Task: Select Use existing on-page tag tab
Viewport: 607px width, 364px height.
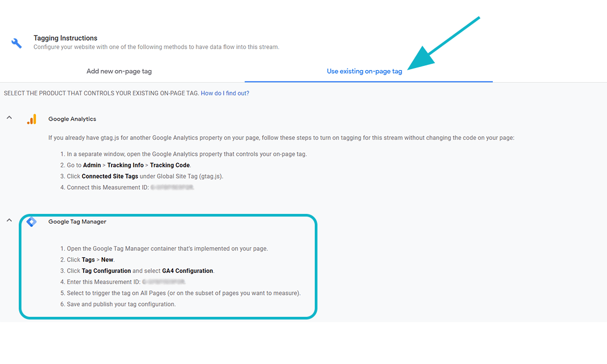Action: click(364, 71)
